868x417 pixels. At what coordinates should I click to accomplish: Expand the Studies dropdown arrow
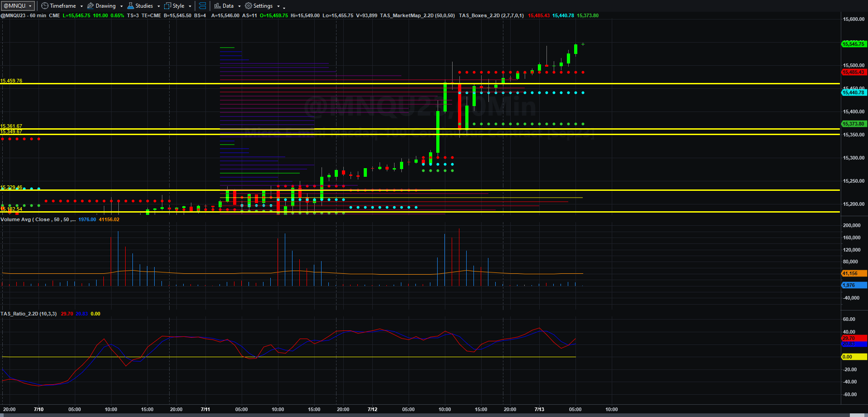click(x=159, y=6)
